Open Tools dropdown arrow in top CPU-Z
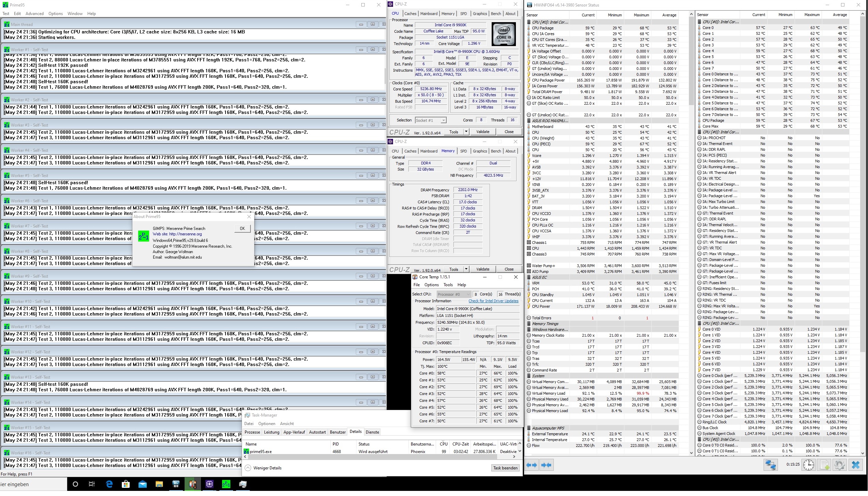This screenshot has height=496, width=868. 466,132
